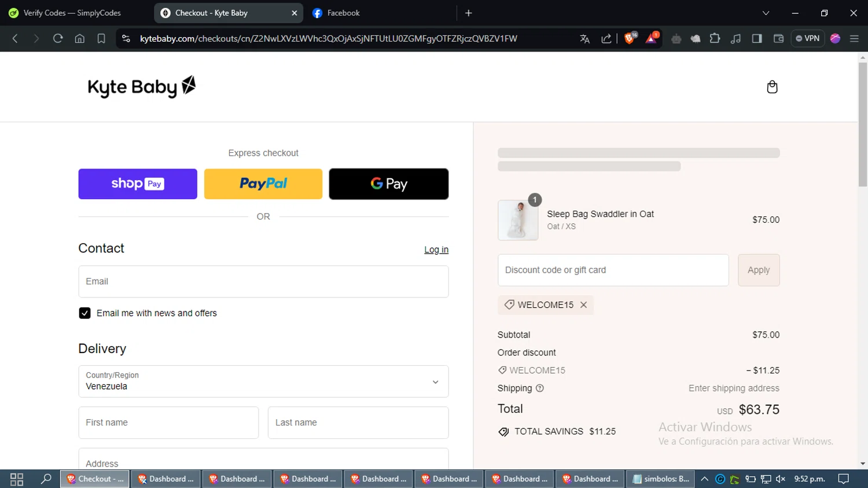This screenshot has width=868, height=488.
Task: Pay with PayPal
Action: 263,184
